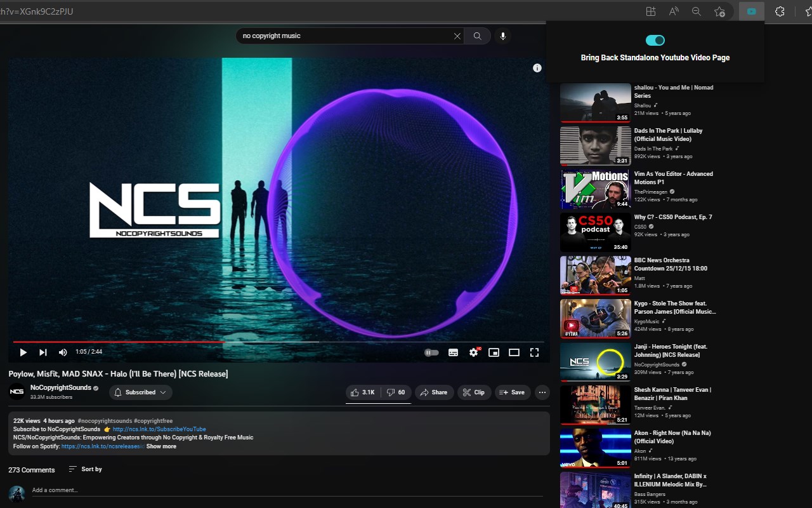Share the video
The image size is (812, 508).
pyautogui.click(x=435, y=392)
